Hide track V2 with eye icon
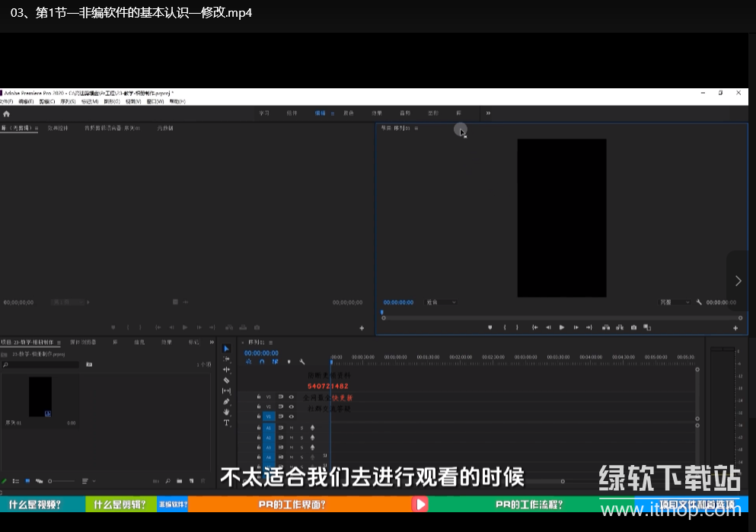The height and width of the screenshot is (532, 756). (x=292, y=406)
